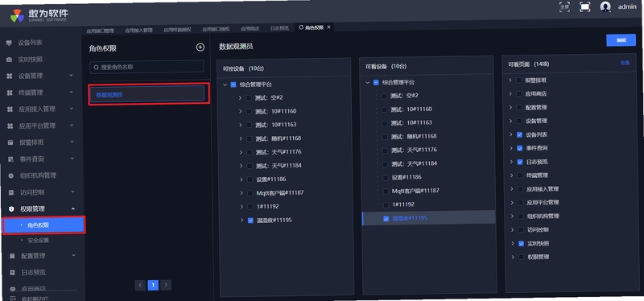Check the Mqtt客户端#11187 box under 可看设备

tap(386, 191)
